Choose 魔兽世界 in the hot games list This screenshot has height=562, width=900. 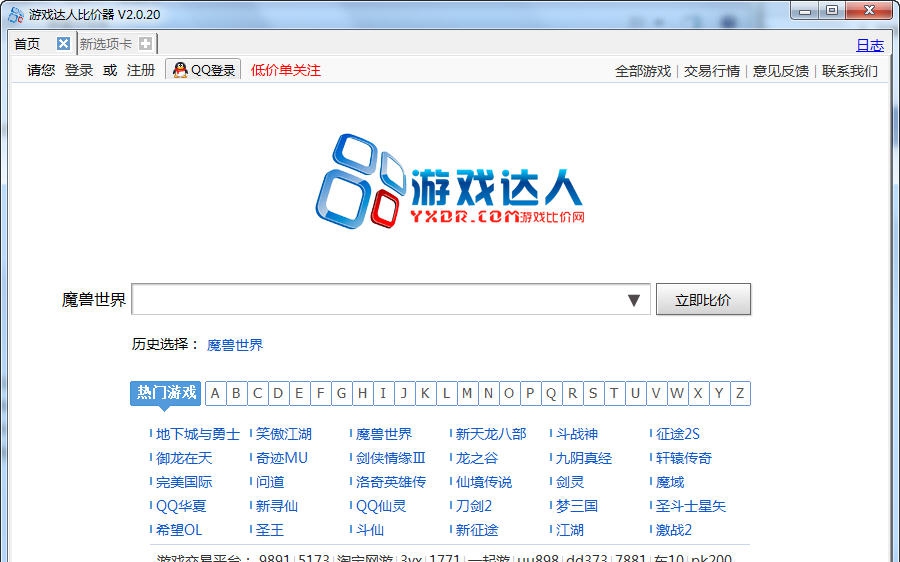click(x=384, y=434)
